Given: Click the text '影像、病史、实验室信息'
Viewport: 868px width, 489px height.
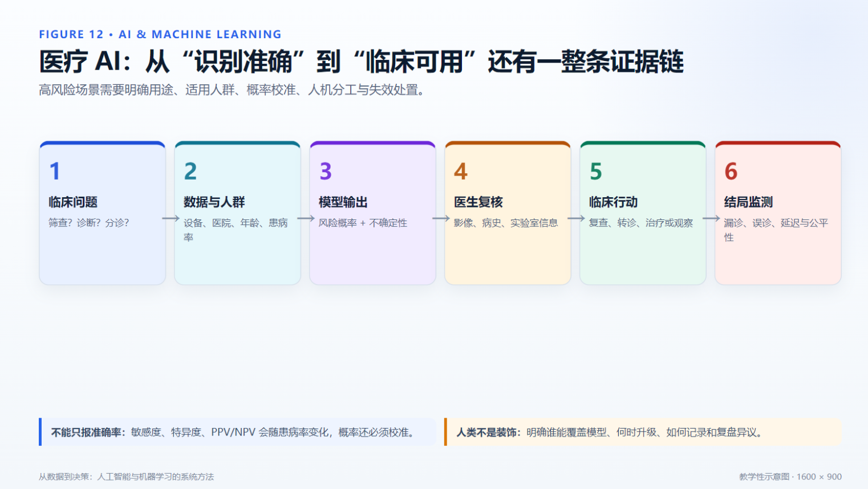Looking at the screenshot, I should click(x=506, y=223).
